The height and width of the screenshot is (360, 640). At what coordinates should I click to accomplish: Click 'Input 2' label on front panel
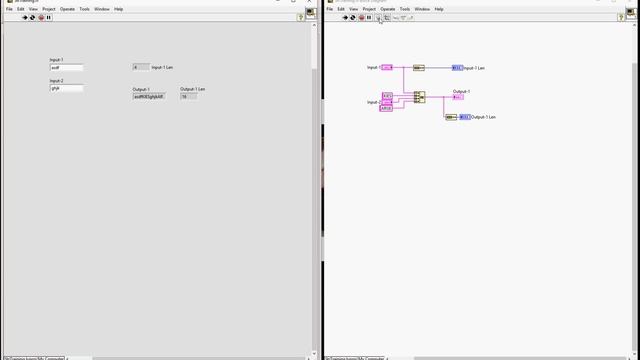click(x=56, y=81)
